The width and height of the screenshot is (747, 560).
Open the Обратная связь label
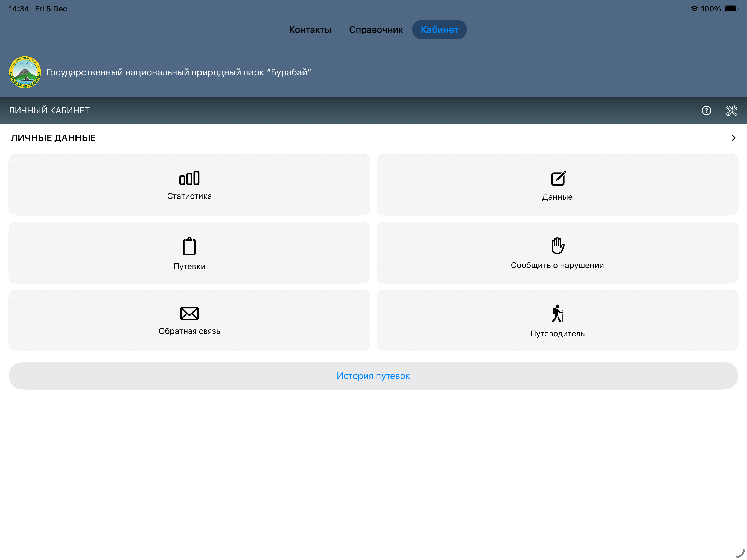(189, 331)
